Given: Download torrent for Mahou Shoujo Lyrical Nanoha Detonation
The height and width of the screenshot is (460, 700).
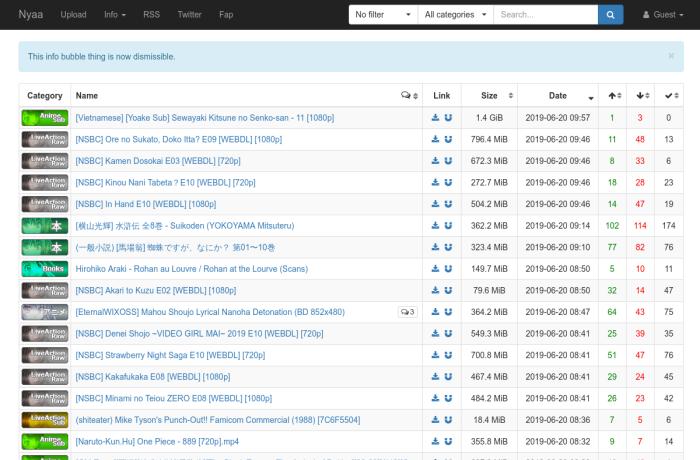Looking at the screenshot, I should click(x=435, y=312).
